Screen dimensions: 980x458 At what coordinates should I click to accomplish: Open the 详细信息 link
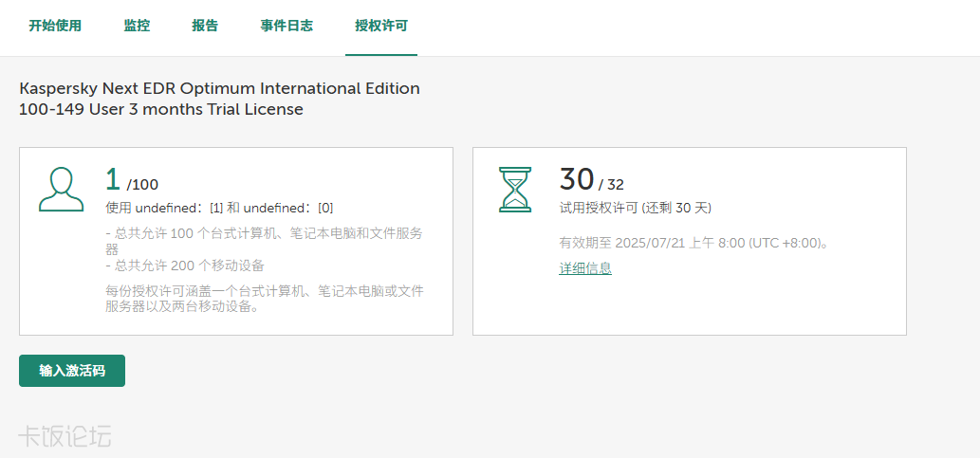(585, 268)
